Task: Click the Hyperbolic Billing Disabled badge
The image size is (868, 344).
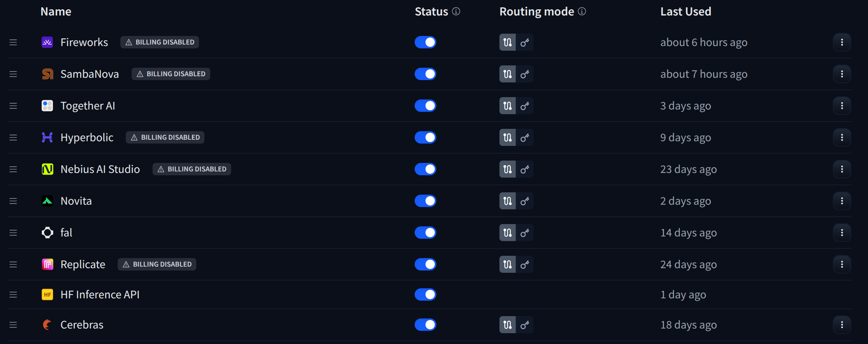Action: click(165, 137)
